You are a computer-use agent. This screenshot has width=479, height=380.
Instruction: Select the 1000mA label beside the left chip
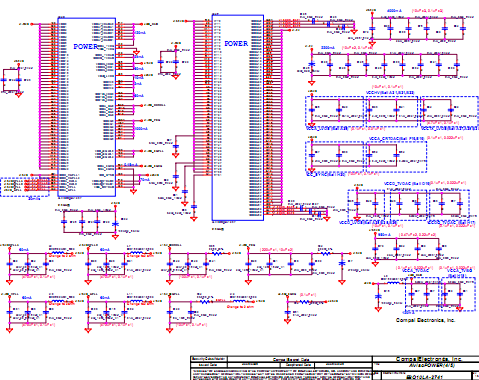[x=141, y=129]
